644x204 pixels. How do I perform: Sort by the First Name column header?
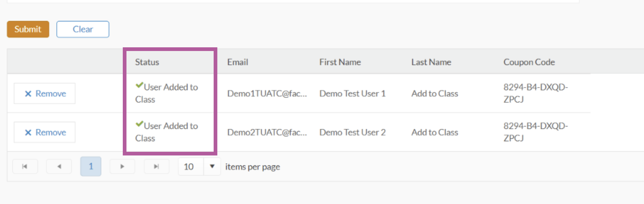coord(340,62)
